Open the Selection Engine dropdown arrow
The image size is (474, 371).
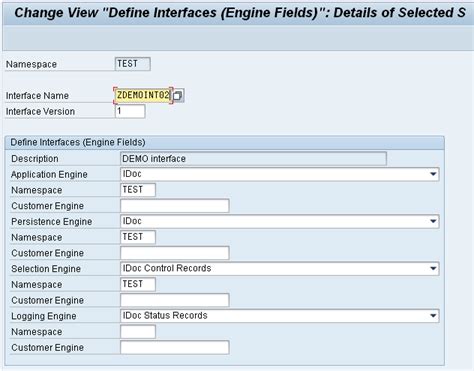coord(433,269)
